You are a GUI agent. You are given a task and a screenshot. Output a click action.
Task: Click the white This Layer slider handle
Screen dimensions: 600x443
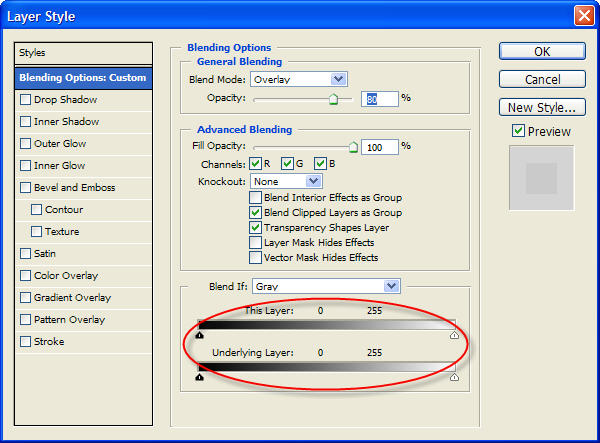tap(455, 336)
